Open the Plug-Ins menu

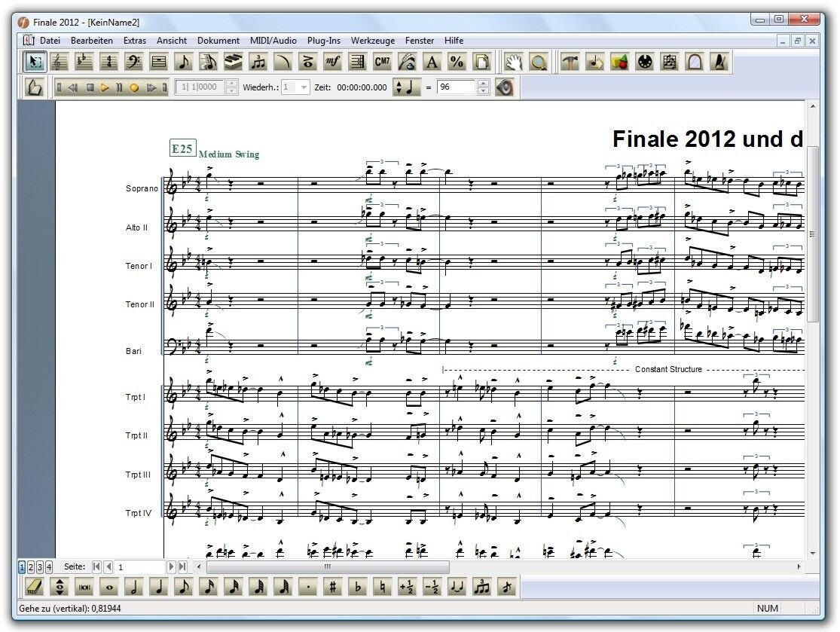[x=324, y=40]
